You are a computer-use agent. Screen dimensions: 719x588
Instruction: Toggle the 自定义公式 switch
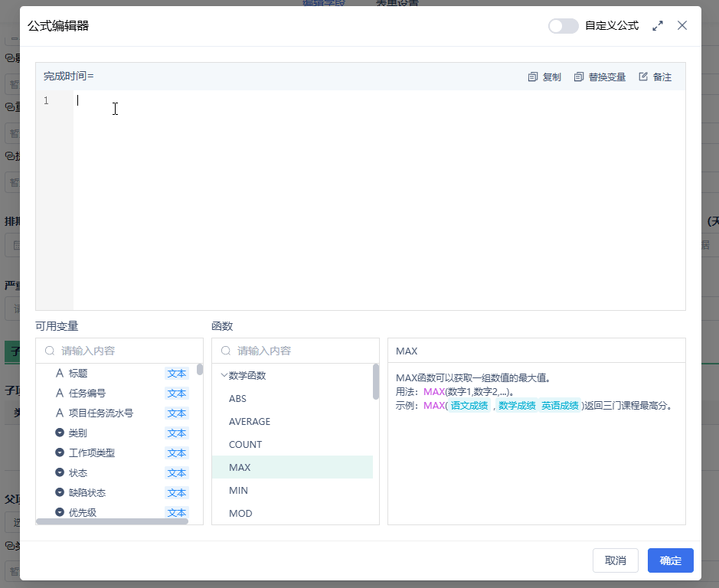click(x=563, y=26)
